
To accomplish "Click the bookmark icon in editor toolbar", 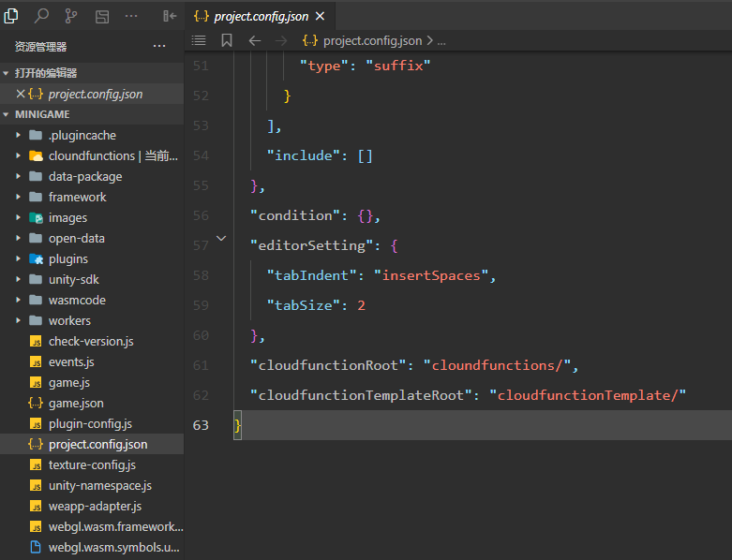I will 227,40.
